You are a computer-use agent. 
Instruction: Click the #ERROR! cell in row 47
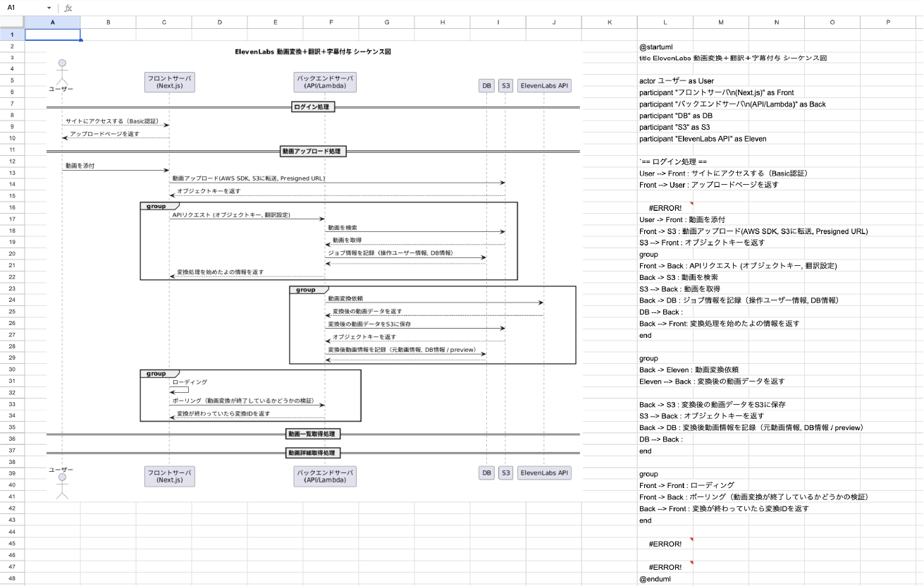click(x=665, y=567)
